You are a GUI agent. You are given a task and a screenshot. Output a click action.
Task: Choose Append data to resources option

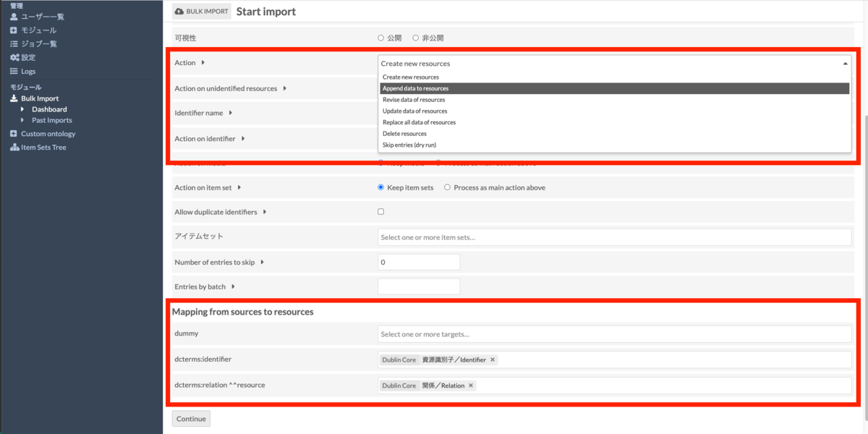(614, 88)
